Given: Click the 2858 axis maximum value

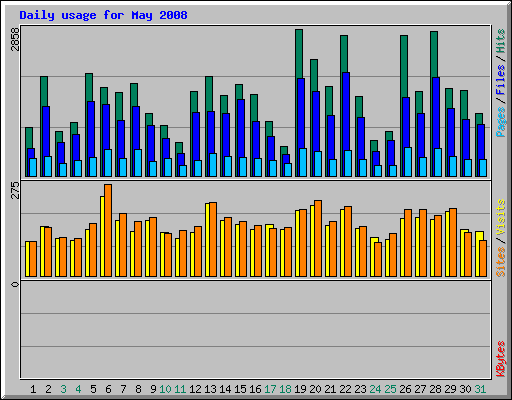Looking at the screenshot, I should 15,39.
